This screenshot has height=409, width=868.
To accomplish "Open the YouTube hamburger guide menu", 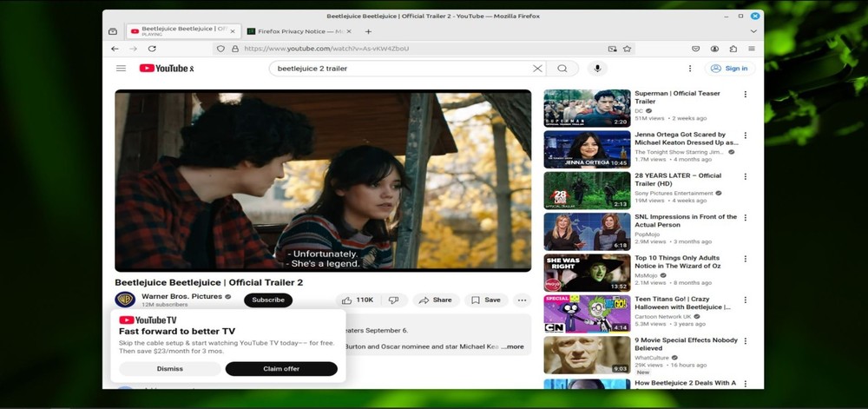I will [121, 69].
